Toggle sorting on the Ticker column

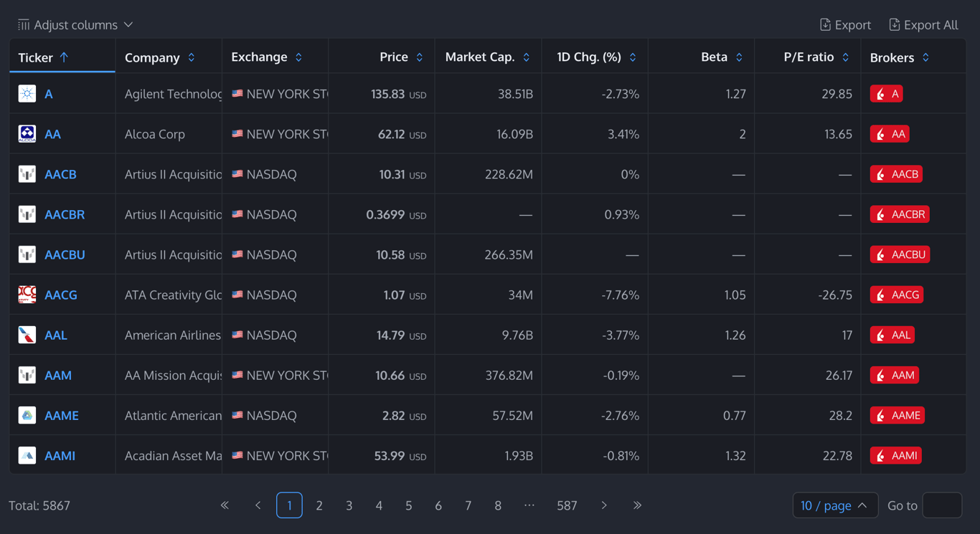click(x=44, y=57)
